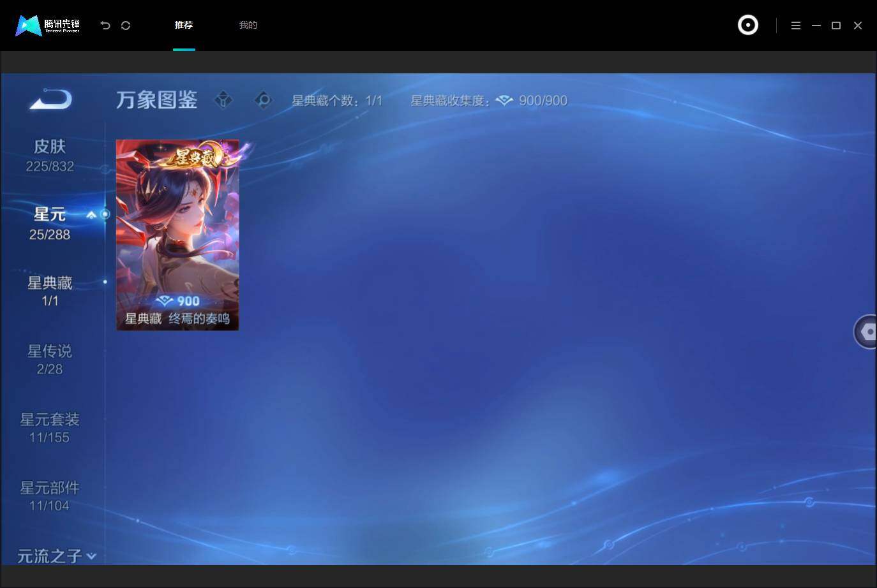Close the Tencent Pioneer window
The width and height of the screenshot is (877, 588).
[858, 26]
